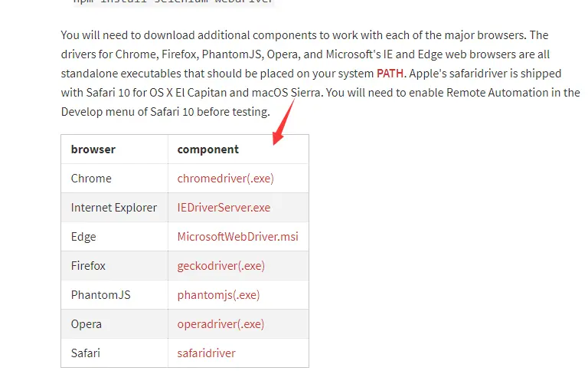Select the Firefox table cell
Screen dimensions: 588x384
coord(114,266)
